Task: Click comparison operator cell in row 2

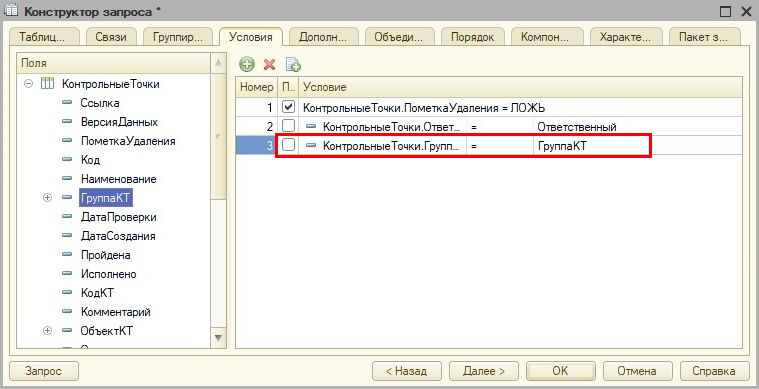Action: pos(500,127)
